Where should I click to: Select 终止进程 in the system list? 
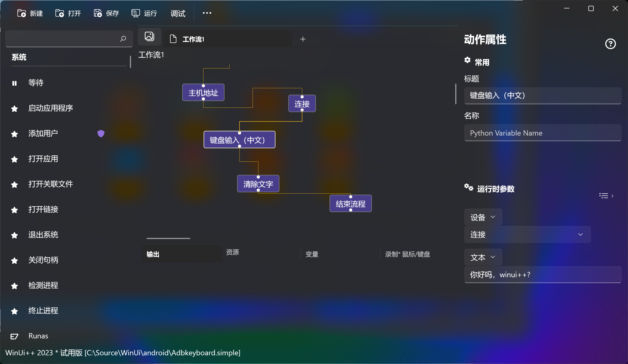(x=43, y=310)
